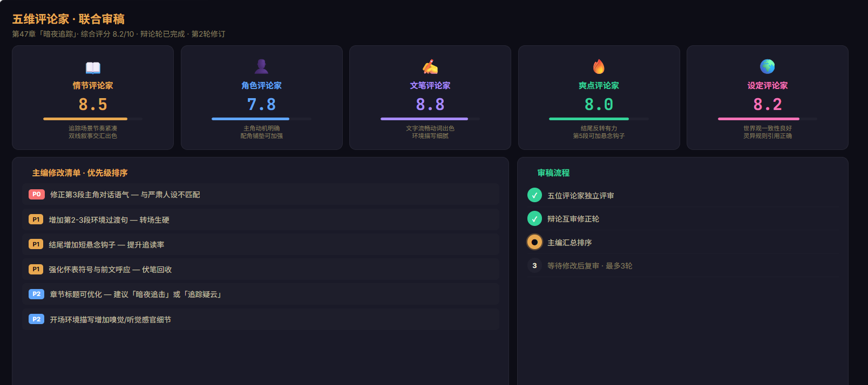
Task: Click the comment 结尾反转有力 第5段可加悬念钩子
Action: [x=599, y=132]
